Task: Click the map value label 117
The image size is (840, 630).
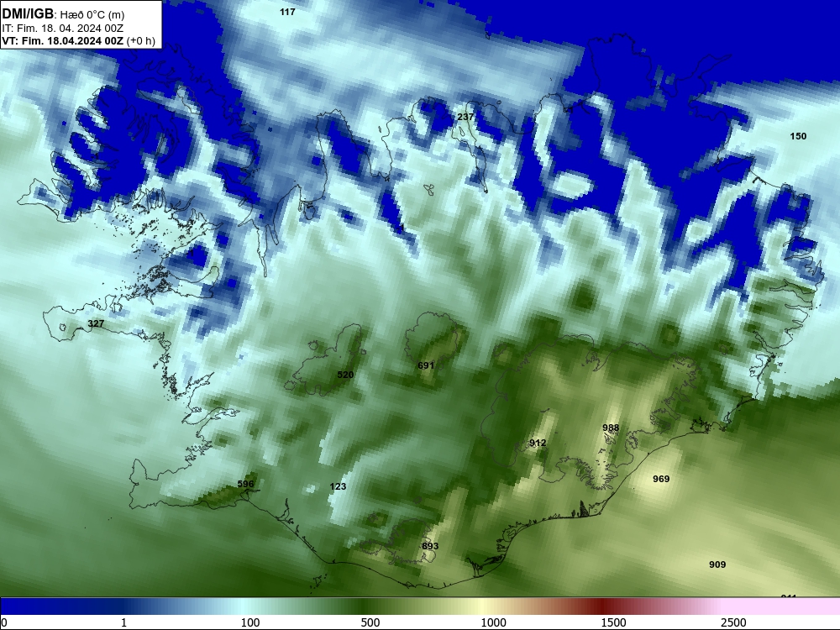Action: point(287,12)
